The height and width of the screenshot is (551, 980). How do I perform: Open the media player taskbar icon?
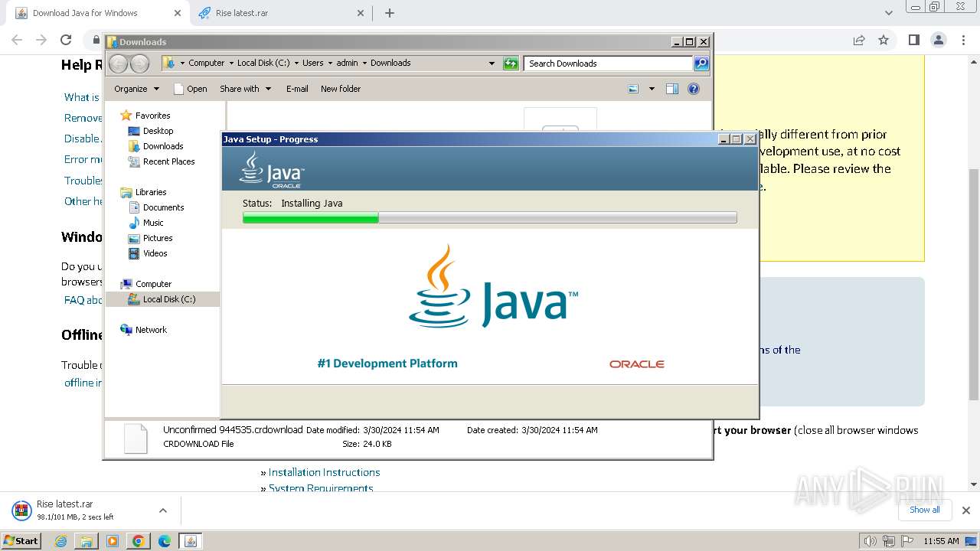[113, 541]
